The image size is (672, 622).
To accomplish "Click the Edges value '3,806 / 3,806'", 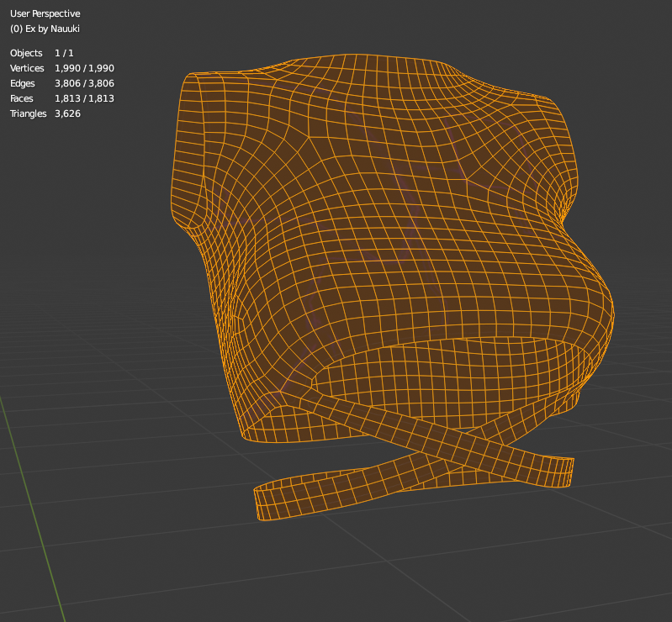I will (x=84, y=83).
